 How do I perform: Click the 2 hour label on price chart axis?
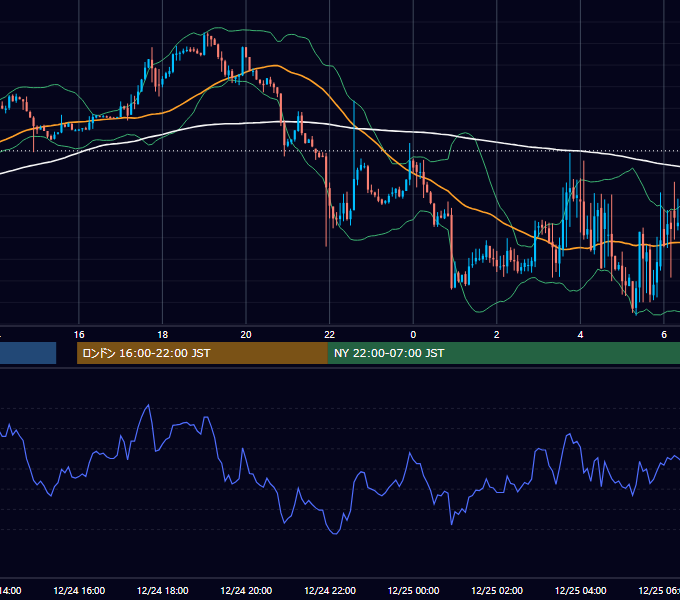pos(497,335)
